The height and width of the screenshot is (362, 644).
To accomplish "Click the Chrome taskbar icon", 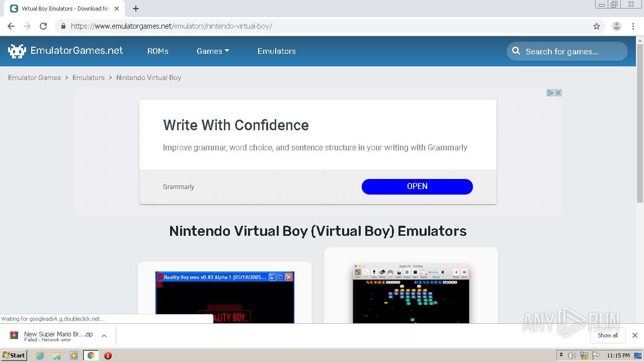I will point(91,355).
